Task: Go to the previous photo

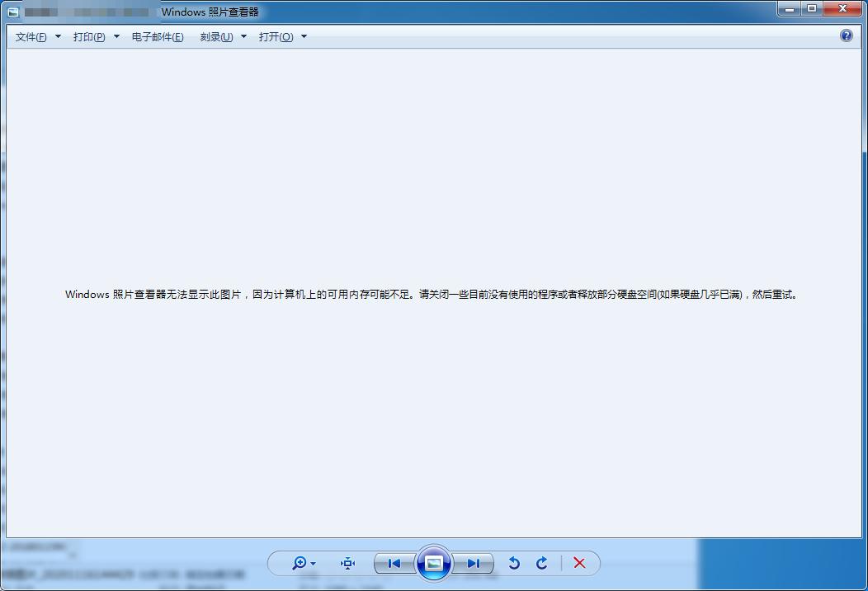Action: 394,563
